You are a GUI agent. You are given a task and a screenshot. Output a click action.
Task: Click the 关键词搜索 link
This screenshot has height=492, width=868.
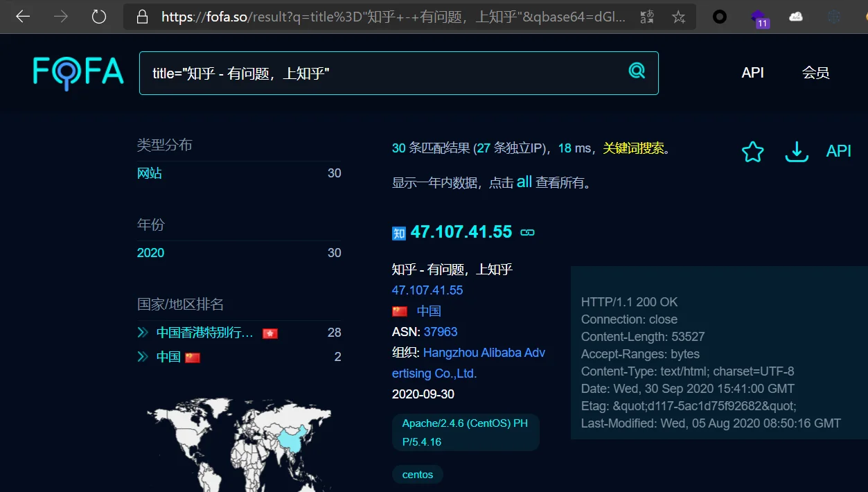[633, 148]
